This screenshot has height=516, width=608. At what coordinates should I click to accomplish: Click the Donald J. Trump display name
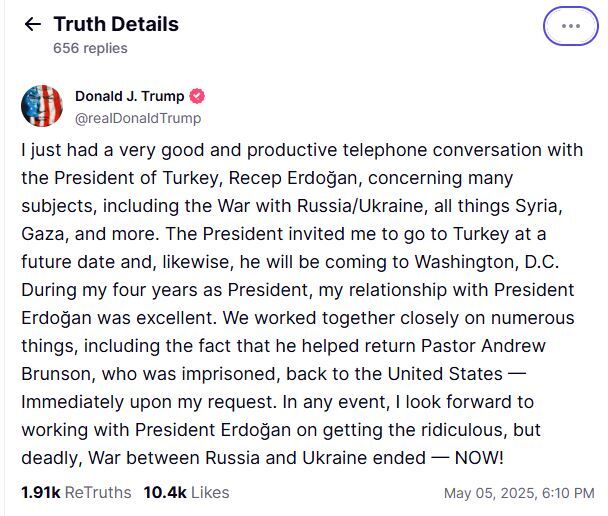coord(130,96)
